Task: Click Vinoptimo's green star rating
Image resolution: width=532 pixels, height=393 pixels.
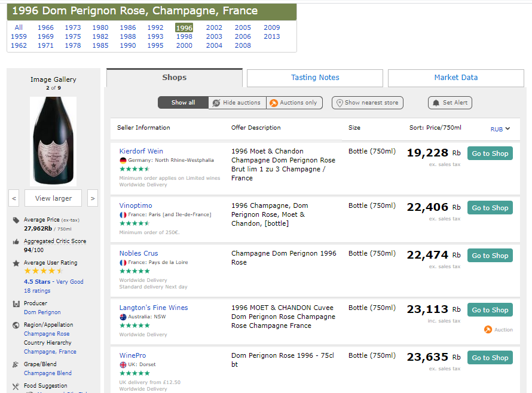Action: (134, 223)
